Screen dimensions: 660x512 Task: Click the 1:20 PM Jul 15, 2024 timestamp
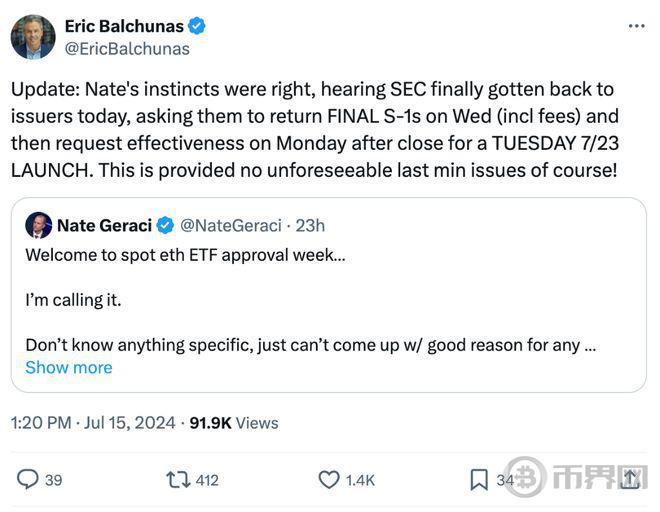click(93, 423)
